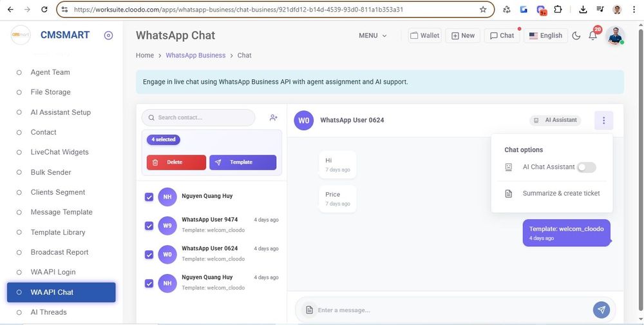
Task: Open the English language selector
Action: [545, 35]
